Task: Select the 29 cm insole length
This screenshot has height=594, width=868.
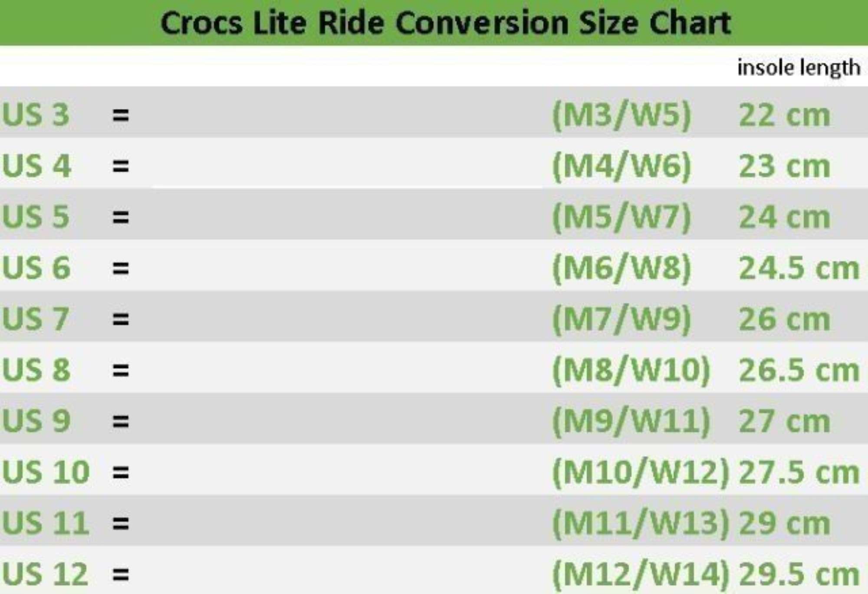Action: coord(784,523)
